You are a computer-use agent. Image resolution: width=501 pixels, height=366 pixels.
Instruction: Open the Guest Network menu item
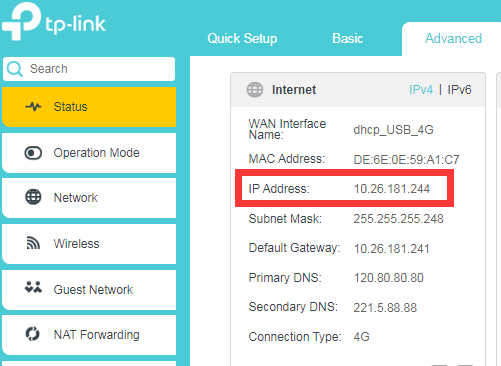point(89,289)
